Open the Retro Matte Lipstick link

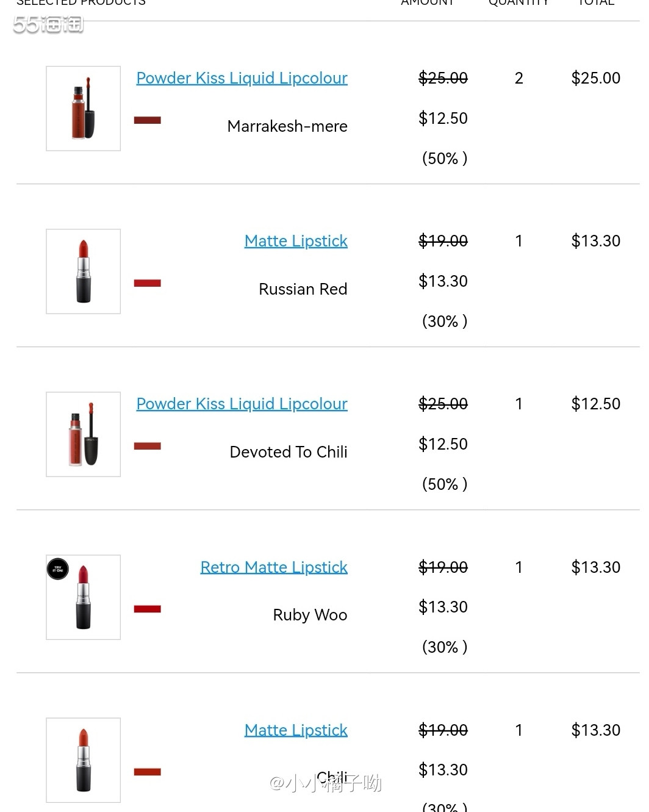274,567
